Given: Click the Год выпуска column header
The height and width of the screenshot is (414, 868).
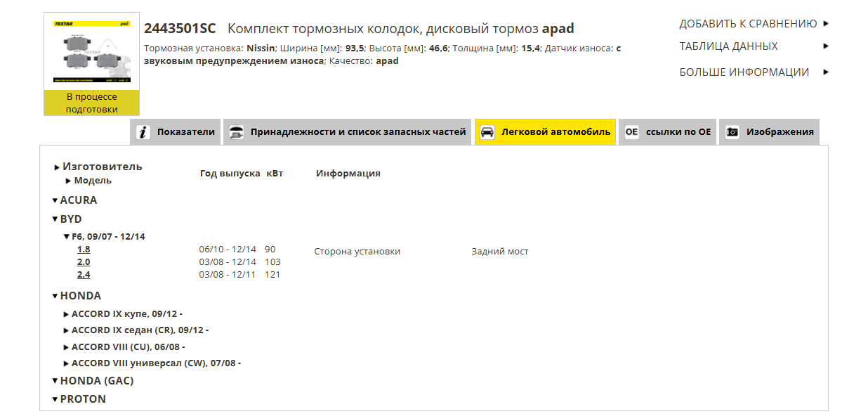Looking at the screenshot, I should 230,174.
